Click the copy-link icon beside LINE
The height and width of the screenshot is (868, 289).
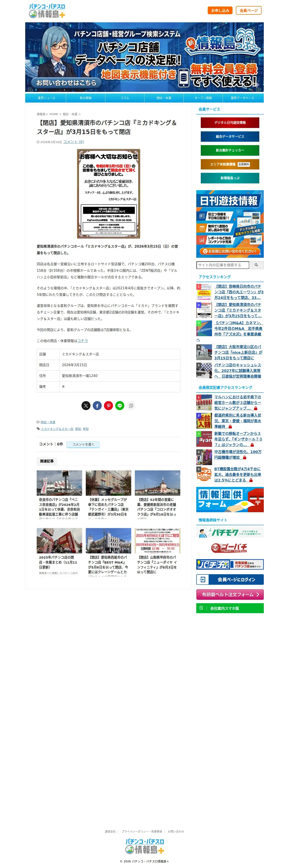pyautogui.click(x=131, y=406)
